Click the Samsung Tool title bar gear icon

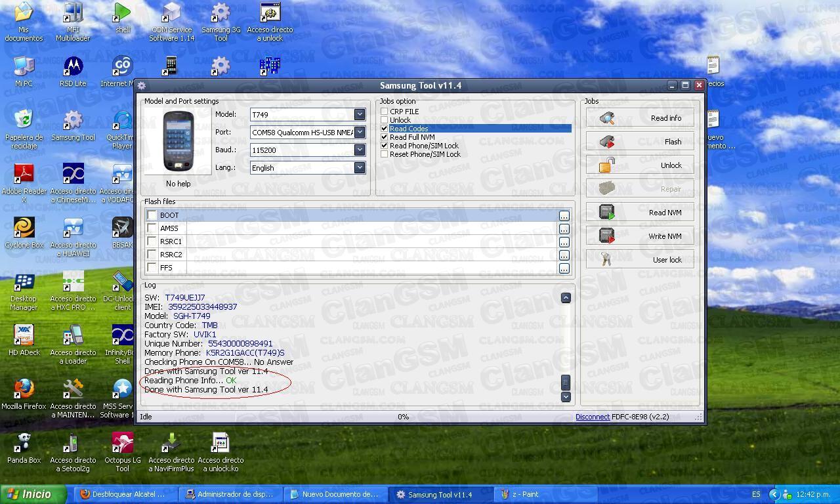tap(142, 85)
